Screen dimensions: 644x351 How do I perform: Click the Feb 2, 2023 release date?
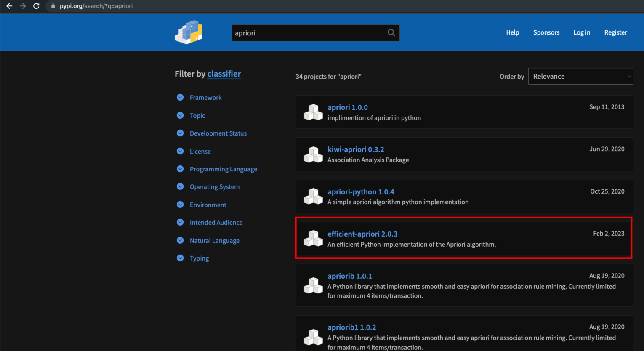(x=609, y=234)
